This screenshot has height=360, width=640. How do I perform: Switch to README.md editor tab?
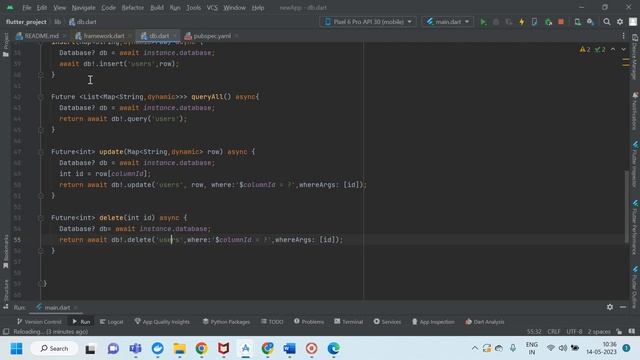pos(41,36)
